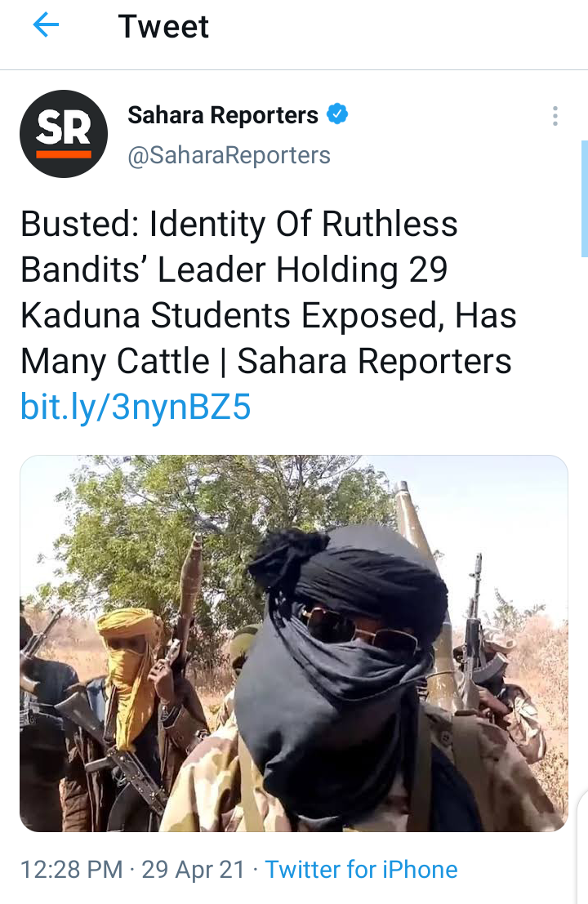Open the @SaharaReporters handle
This screenshot has height=904, width=588.
point(229,155)
